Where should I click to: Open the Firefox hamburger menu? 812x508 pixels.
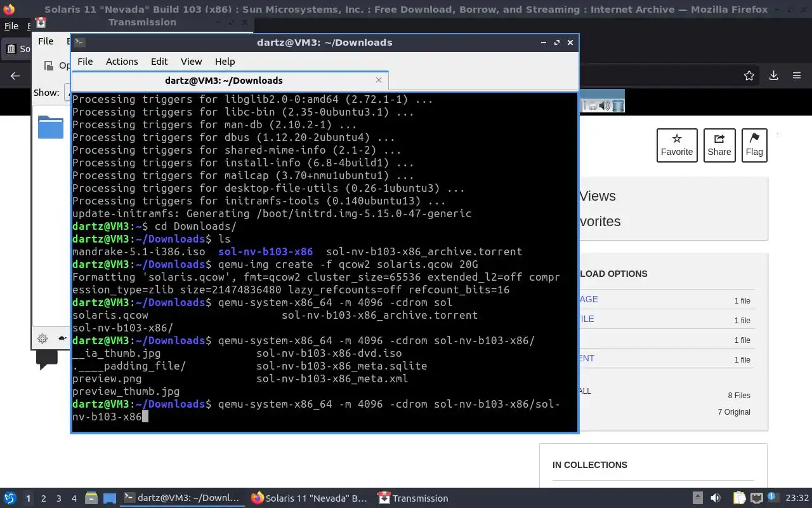click(x=797, y=76)
